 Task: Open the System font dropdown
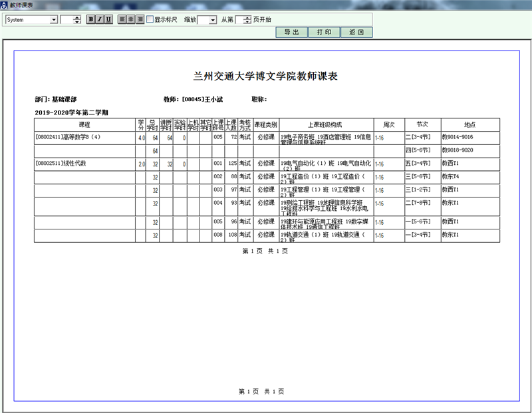click(x=54, y=20)
